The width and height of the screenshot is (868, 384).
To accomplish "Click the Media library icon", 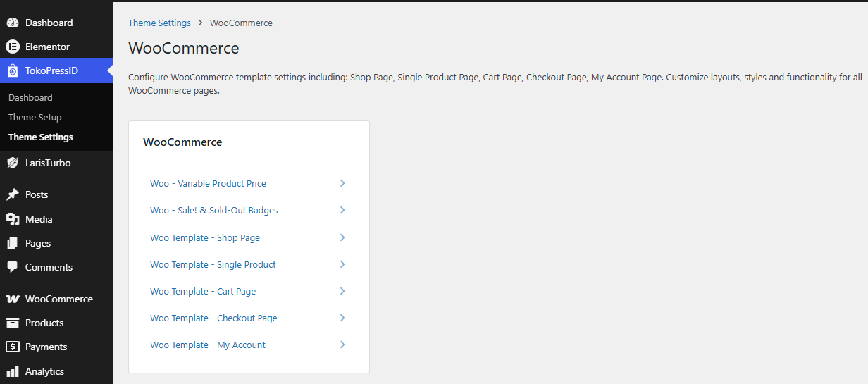I will pos(13,219).
